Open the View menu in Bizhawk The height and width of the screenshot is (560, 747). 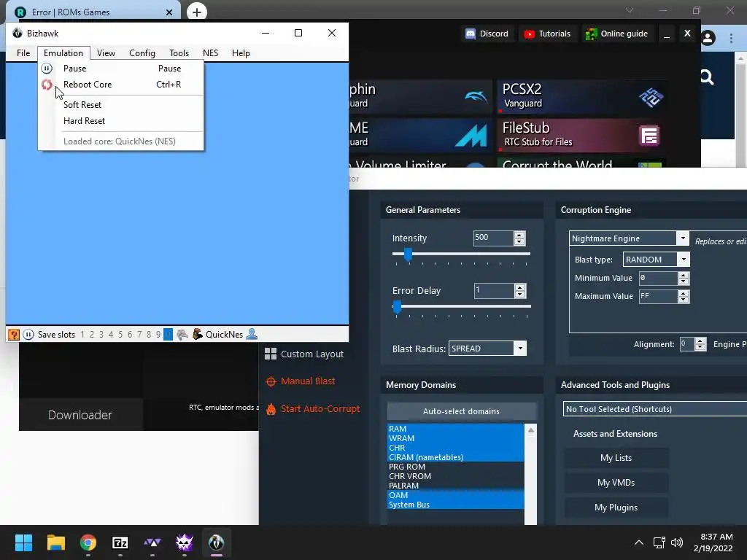pyautogui.click(x=107, y=52)
